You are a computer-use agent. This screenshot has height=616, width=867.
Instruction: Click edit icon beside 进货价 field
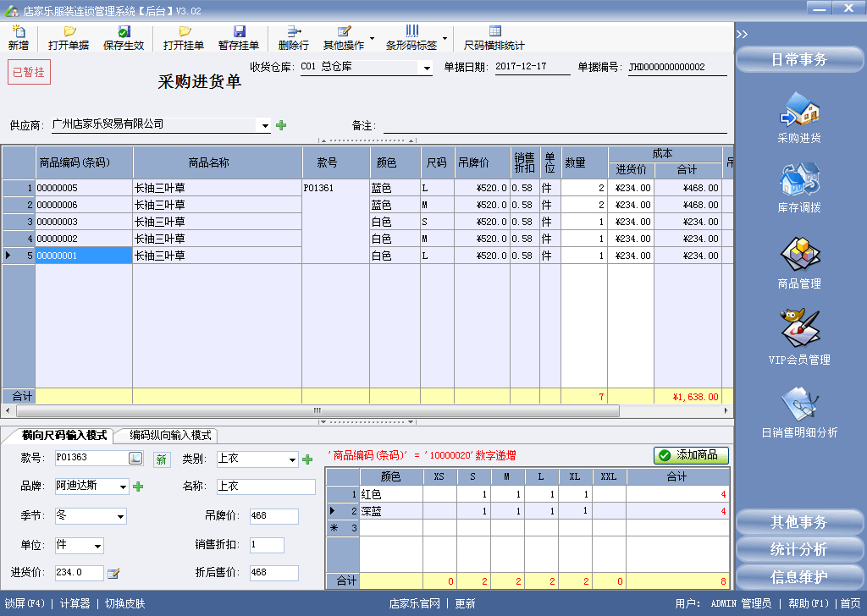point(113,574)
